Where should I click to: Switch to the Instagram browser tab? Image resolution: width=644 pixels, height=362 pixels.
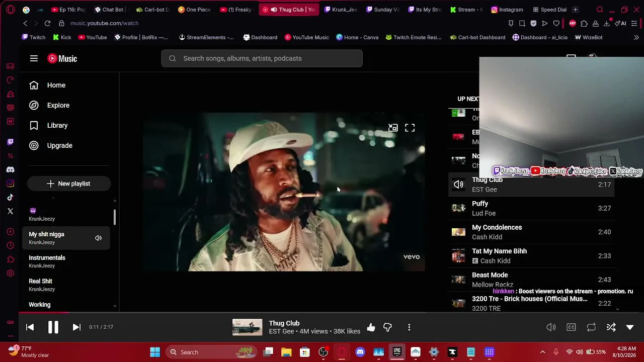(x=507, y=10)
